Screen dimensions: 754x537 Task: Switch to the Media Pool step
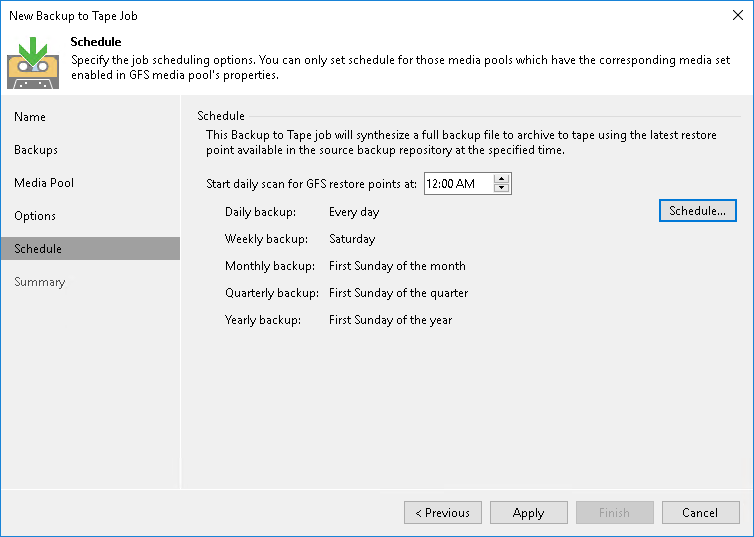44,183
